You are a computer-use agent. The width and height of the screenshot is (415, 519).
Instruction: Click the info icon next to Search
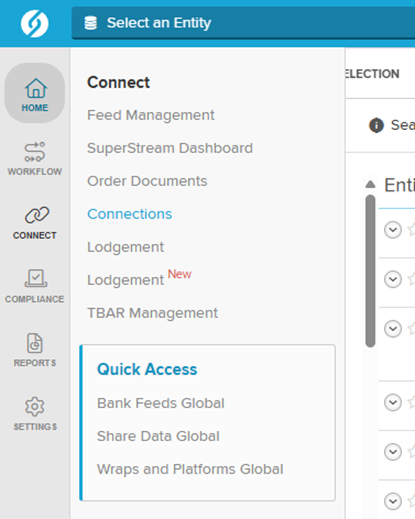tap(376, 125)
